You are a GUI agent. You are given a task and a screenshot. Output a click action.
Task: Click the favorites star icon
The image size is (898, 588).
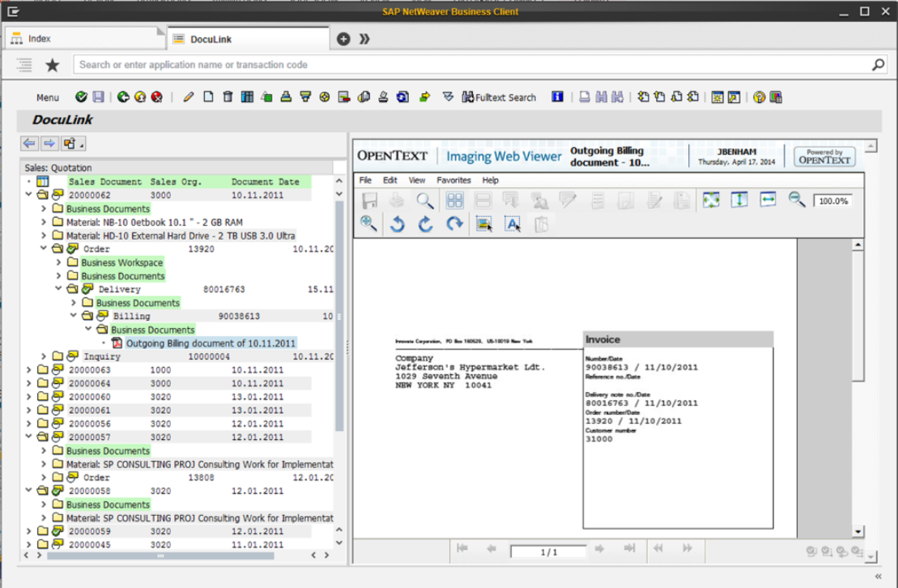[53, 65]
